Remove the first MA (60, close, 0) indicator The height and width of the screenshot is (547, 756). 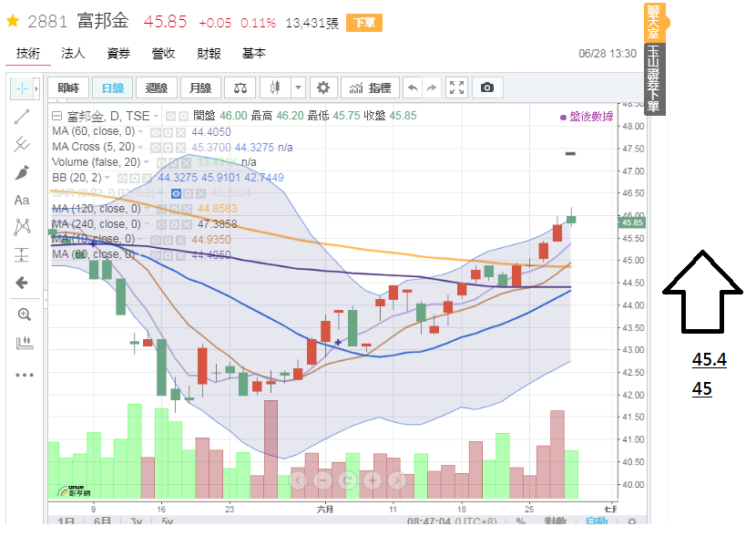(180, 132)
